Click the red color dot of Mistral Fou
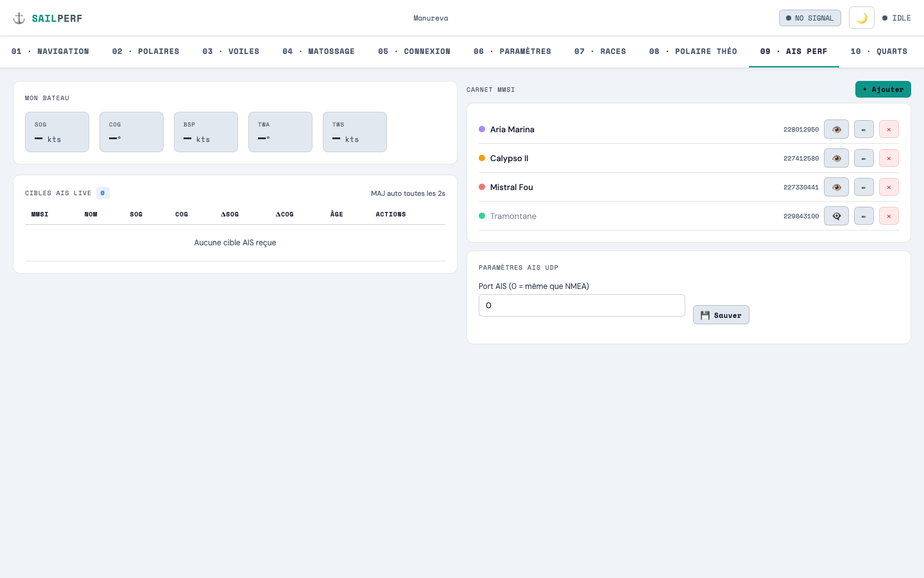 (482, 187)
